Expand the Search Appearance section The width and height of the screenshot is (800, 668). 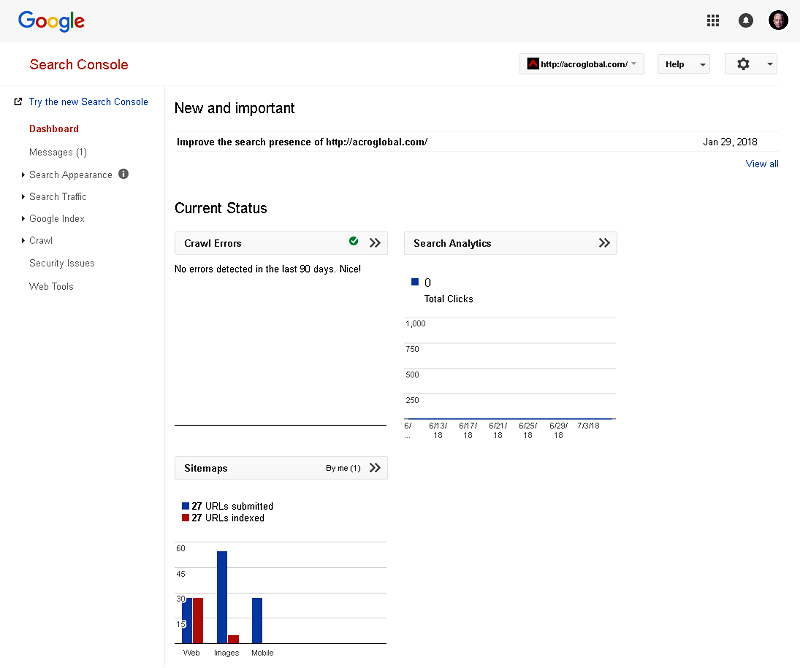[x=23, y=175]
